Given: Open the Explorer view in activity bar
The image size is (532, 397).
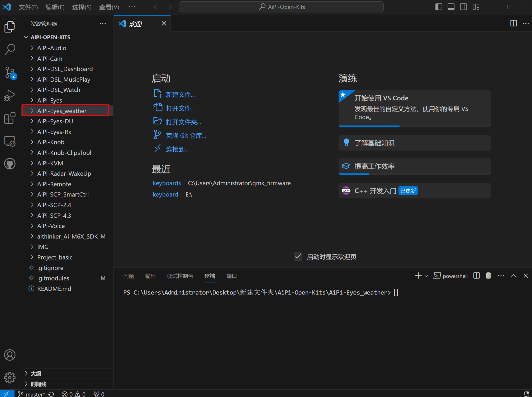Looking at the screenshot, I should pyautogui.click(x=10, y=27).
